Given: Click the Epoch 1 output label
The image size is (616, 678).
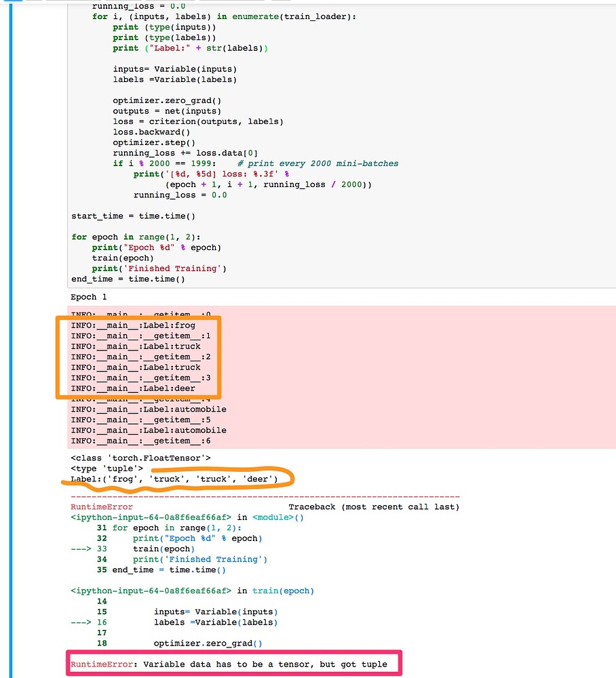Looking at the screenshot, I should pyautogui.click(x=88, y=296).
